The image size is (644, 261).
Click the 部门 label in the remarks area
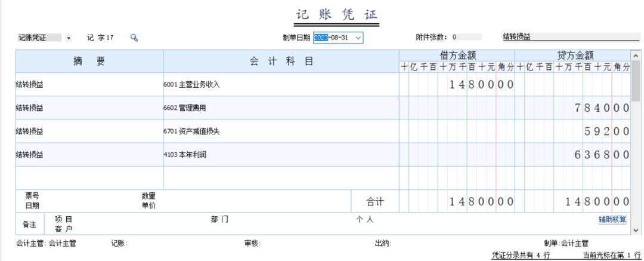point(219,219)
